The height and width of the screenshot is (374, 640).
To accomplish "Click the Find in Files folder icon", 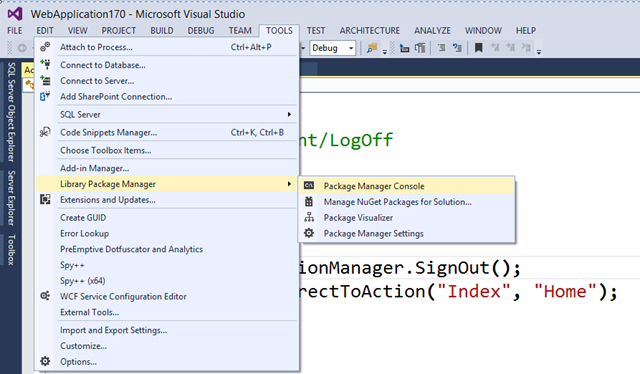I will point(372,48).
